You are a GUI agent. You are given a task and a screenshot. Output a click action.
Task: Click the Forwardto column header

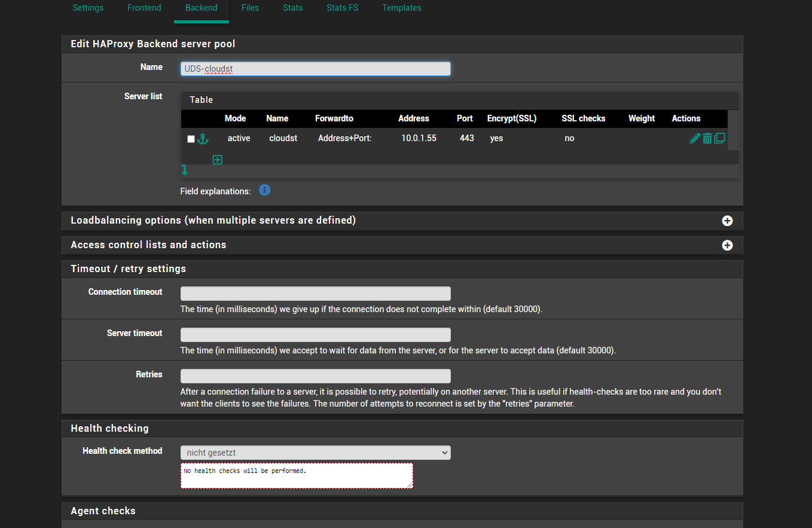[334, 118]
